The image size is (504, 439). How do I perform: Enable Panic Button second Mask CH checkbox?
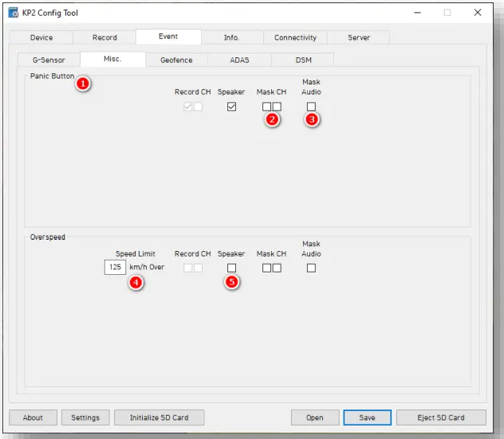point(277,106)
